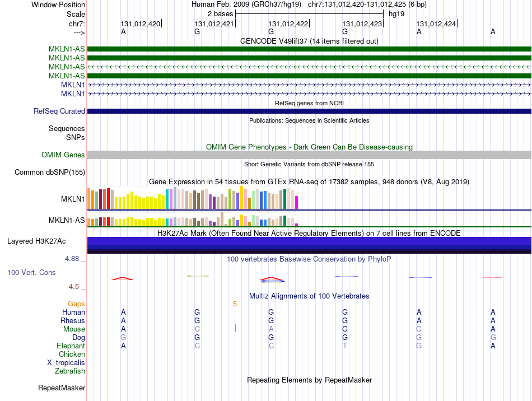Click the '100 Vert. Cons' label
The height and width of the screenshot is (401, 532).
point(31,272)
